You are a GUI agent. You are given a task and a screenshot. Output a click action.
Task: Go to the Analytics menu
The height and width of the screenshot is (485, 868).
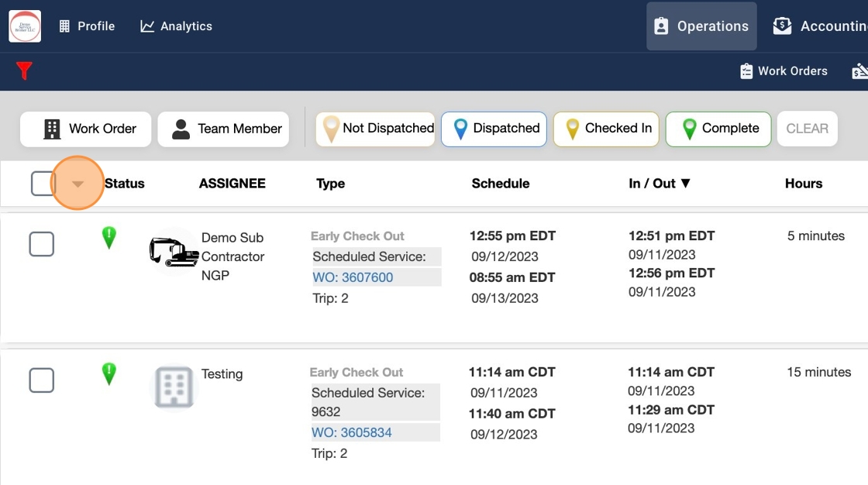click(x=176, y=26)
